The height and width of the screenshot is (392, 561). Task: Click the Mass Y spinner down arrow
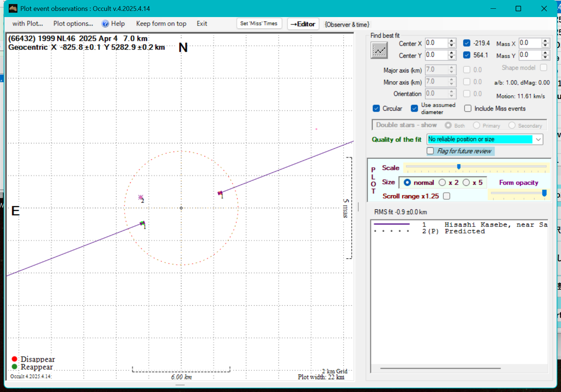point(545,57)
